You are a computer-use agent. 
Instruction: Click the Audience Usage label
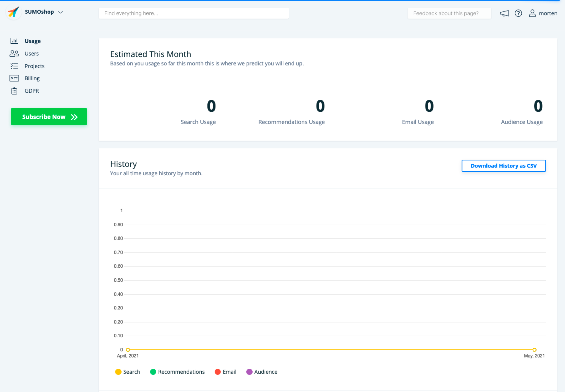tap(522, 122)
